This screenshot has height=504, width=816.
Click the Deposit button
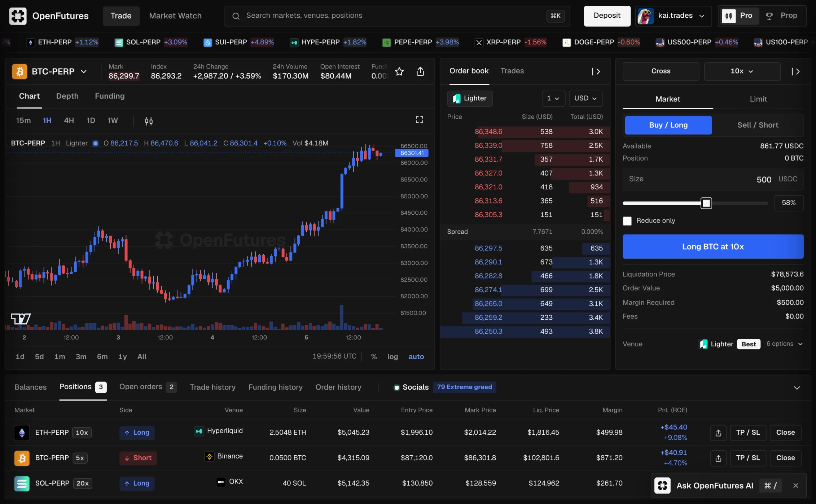(607, 16)
